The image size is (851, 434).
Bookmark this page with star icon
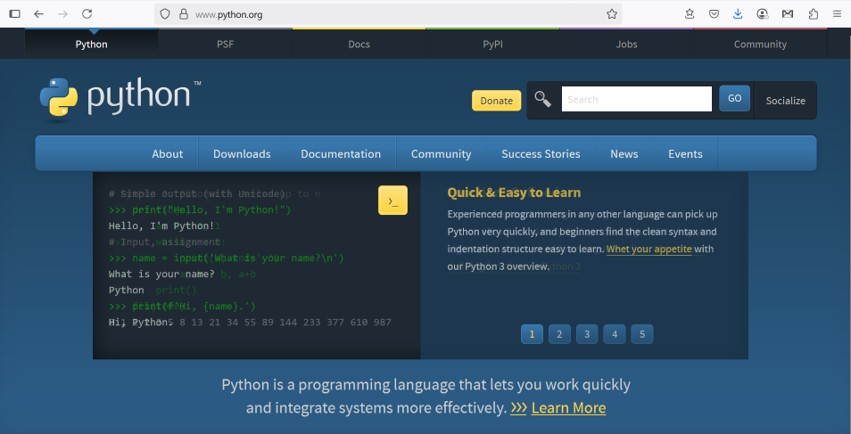click(612, 14)
